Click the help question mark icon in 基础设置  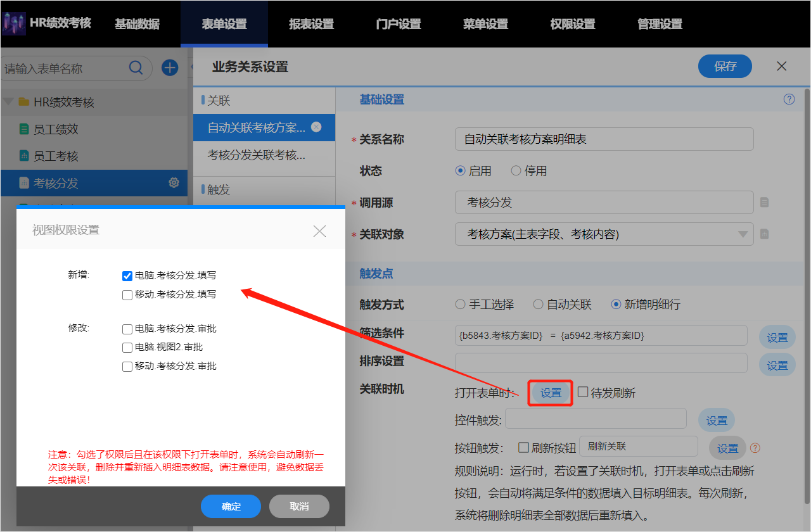point(789,99)
